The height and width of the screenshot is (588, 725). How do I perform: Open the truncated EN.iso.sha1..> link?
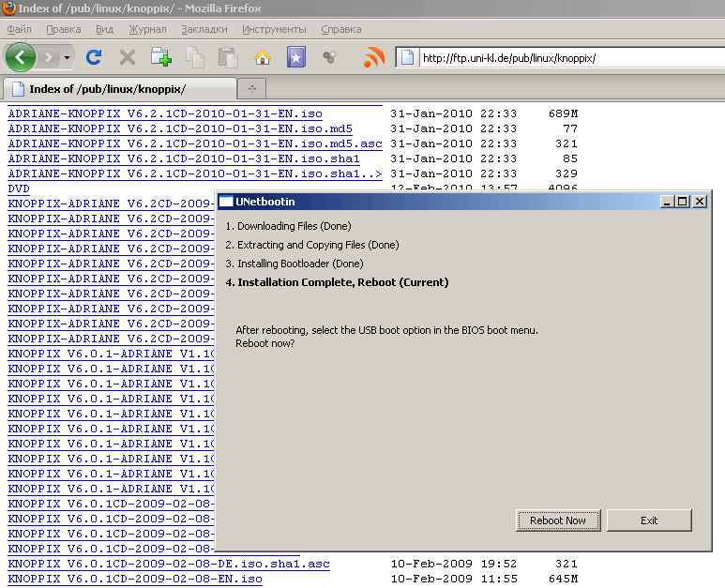pyautogui.click(x=195, y=173)
